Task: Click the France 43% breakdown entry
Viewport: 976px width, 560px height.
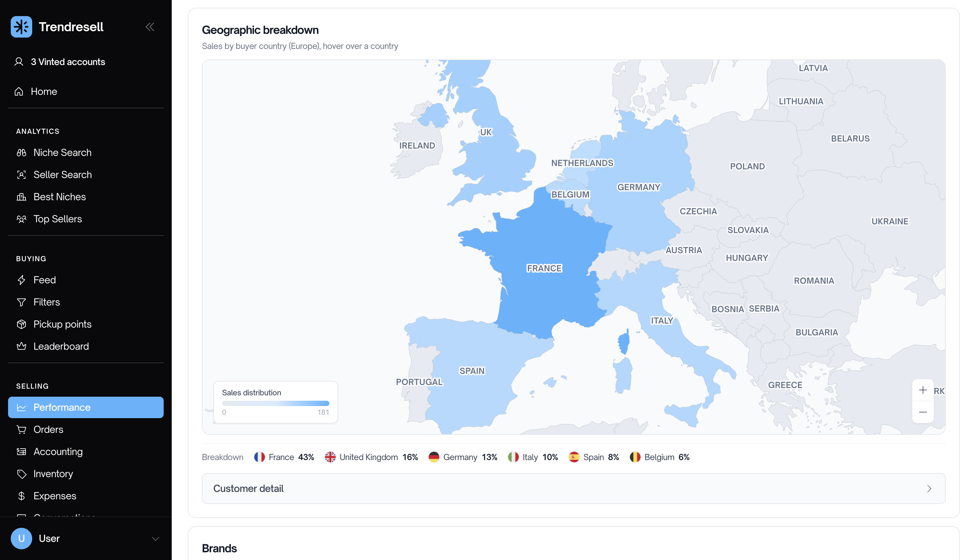Action: coord(284,457)
